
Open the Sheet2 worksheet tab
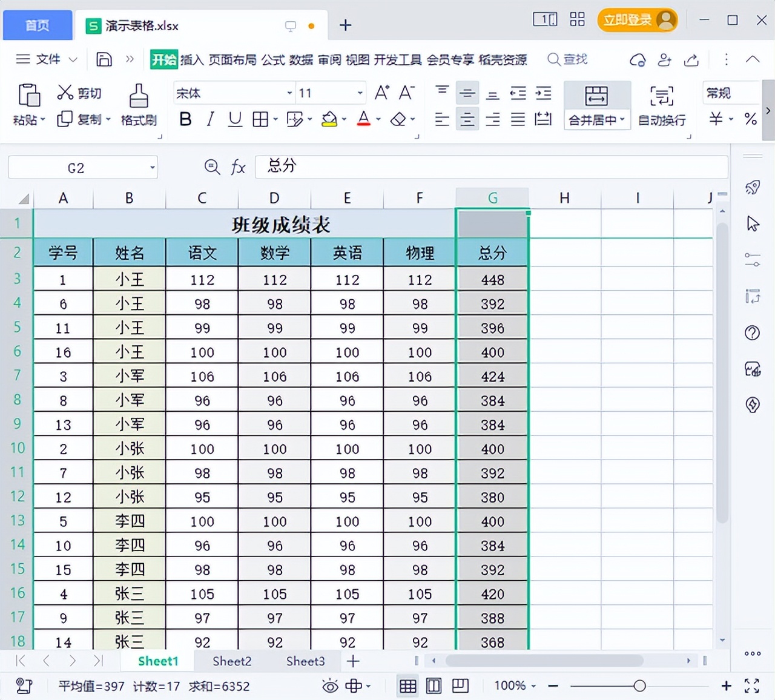coord(231,661)
